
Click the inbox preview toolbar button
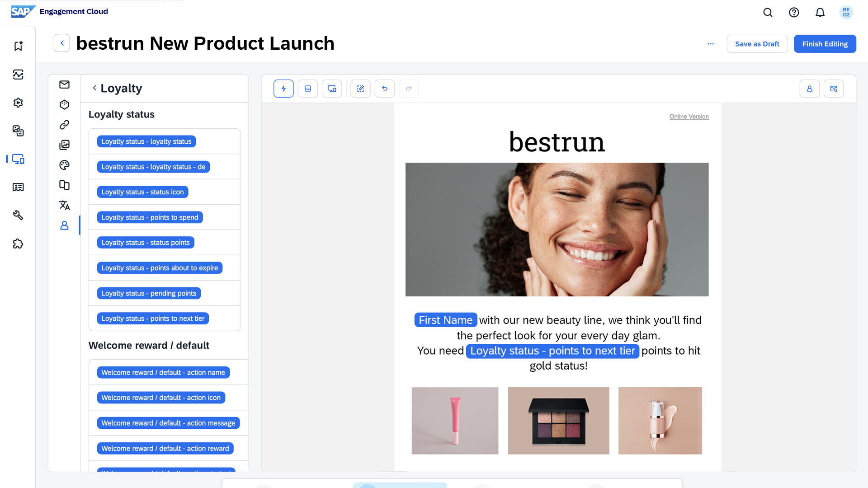pos(308,89)
